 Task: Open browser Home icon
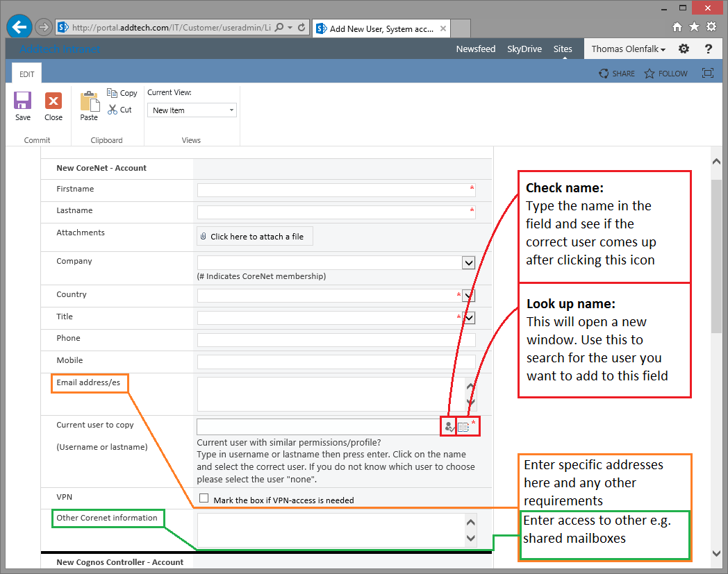click(x=677, y=27)
